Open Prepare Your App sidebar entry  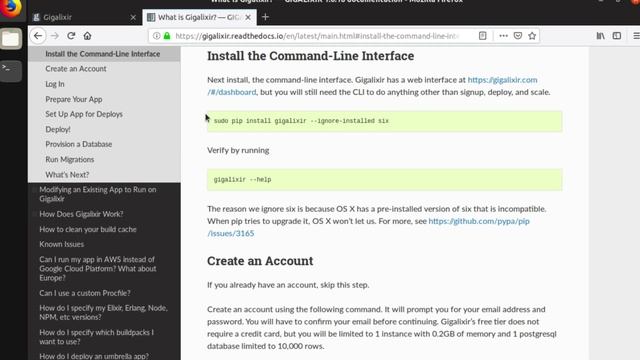coord(73,99)
